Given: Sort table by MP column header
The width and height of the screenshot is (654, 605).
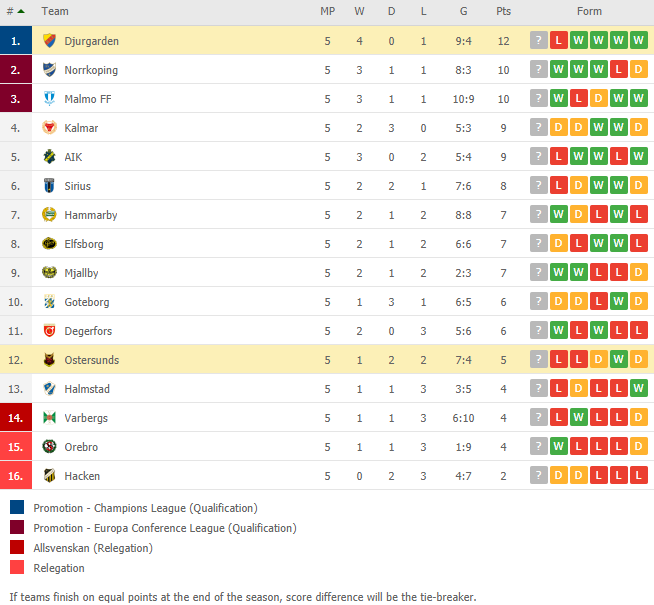Looking at the screenshot, I should (327, 11).
